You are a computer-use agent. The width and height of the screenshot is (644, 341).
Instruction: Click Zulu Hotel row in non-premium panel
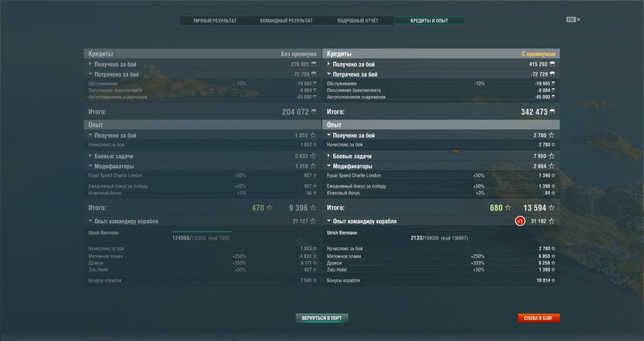tap(203, 270)
